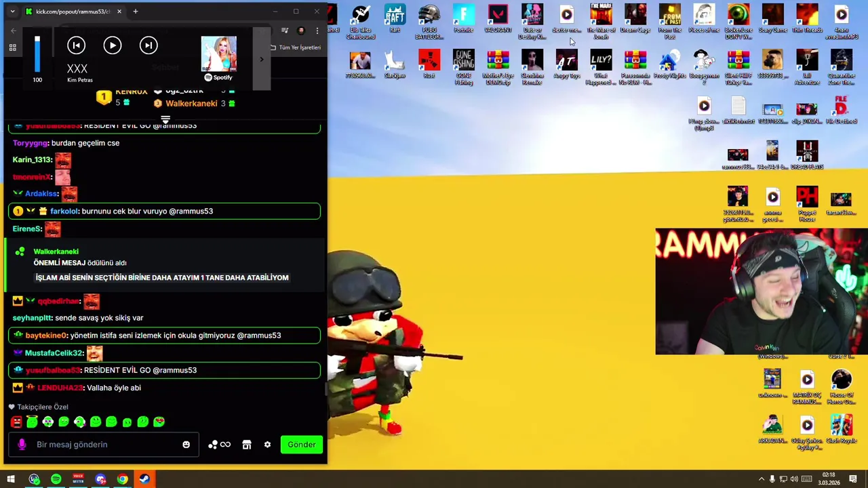The height and width of the screenshot is (488, 868).
Task: Open From the Past shortcut
Action: point(670,22)
